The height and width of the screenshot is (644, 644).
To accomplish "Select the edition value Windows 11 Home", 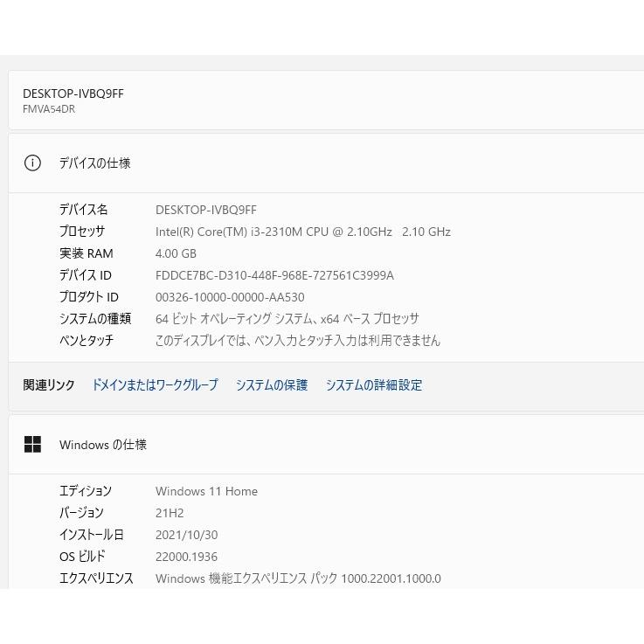I will tap(206, 491).
